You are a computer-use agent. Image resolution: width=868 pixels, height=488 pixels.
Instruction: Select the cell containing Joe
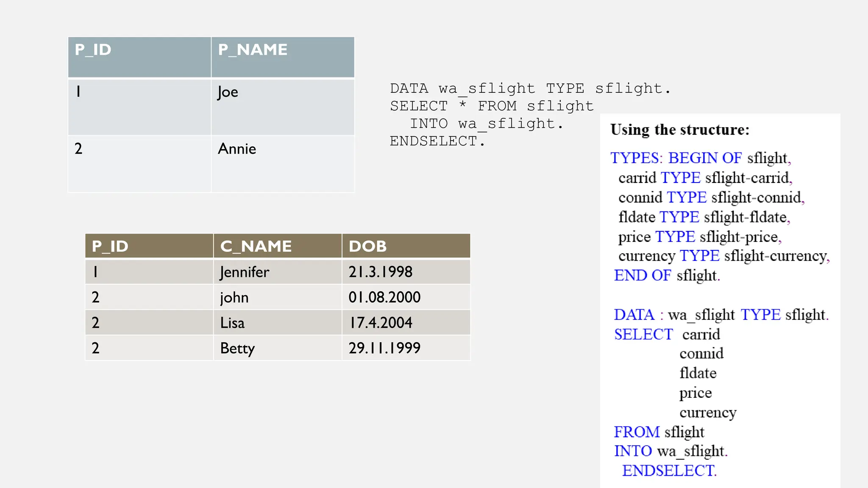[283, 107]
